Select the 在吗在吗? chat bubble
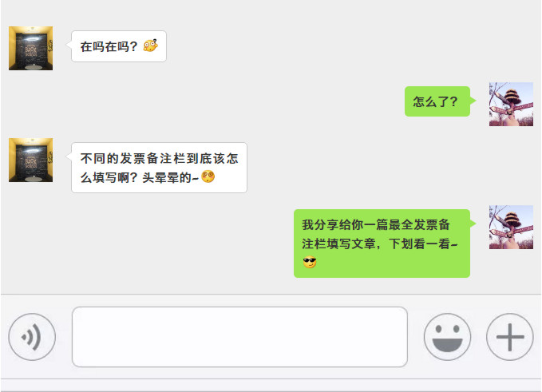Screen dimensions: 542x392 (x=119, y=46)
